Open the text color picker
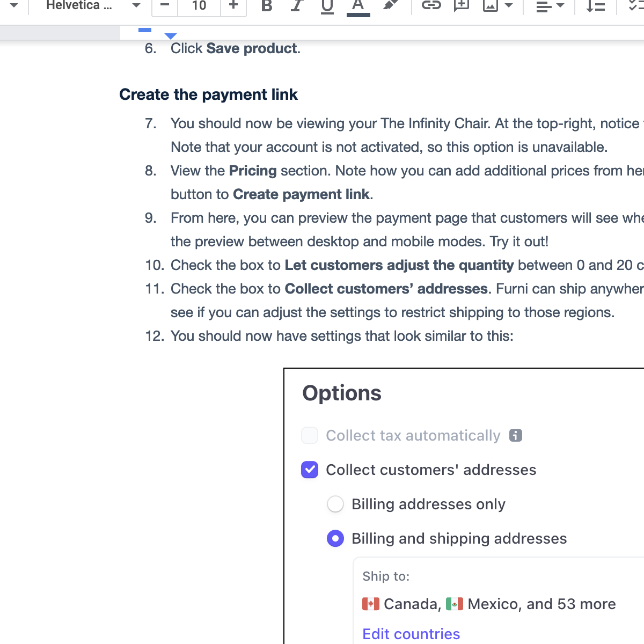Image resolution: width=644 pixels, height=644 pixels. [x=358, y=5]
